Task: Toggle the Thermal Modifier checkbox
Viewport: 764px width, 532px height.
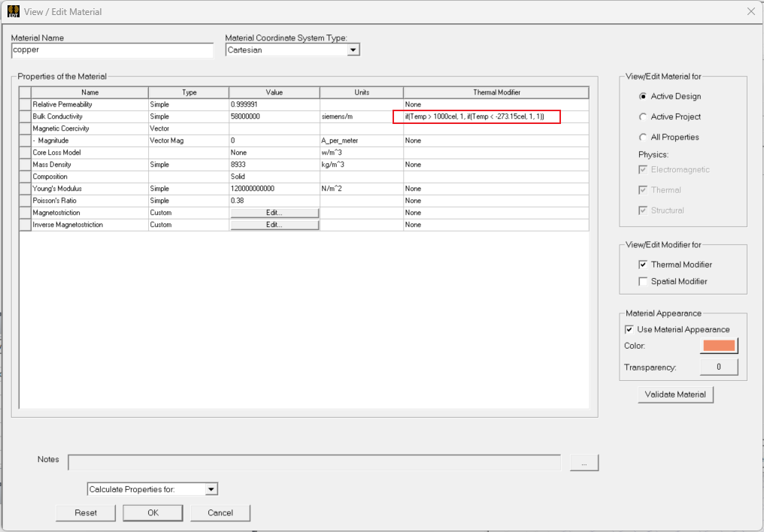Action: pos(643,264)
